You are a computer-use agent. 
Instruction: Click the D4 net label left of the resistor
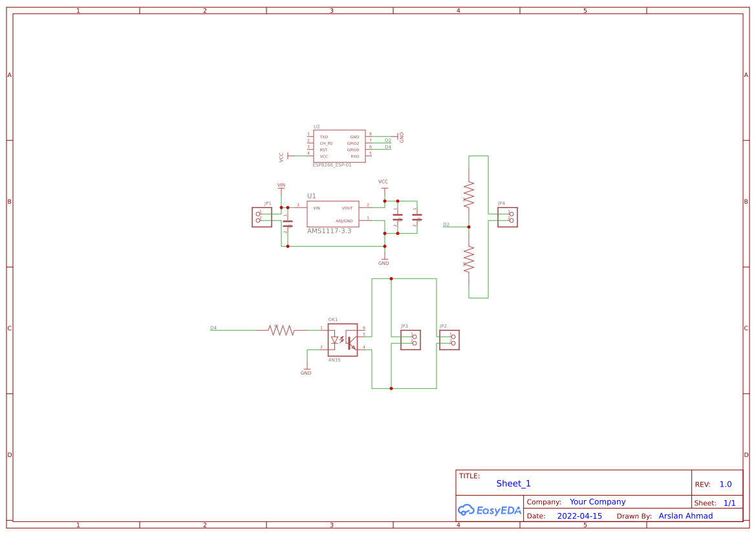pos(212,328)
